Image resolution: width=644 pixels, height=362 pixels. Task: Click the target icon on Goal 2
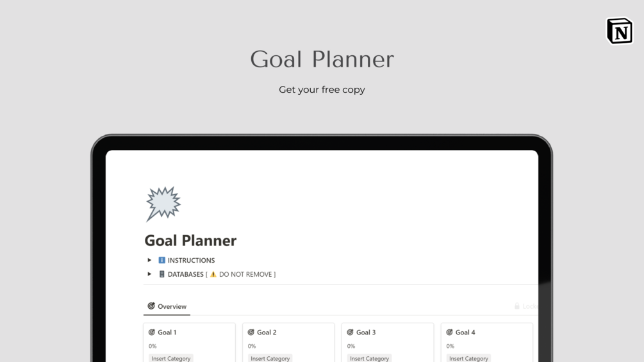pos(251,332)
